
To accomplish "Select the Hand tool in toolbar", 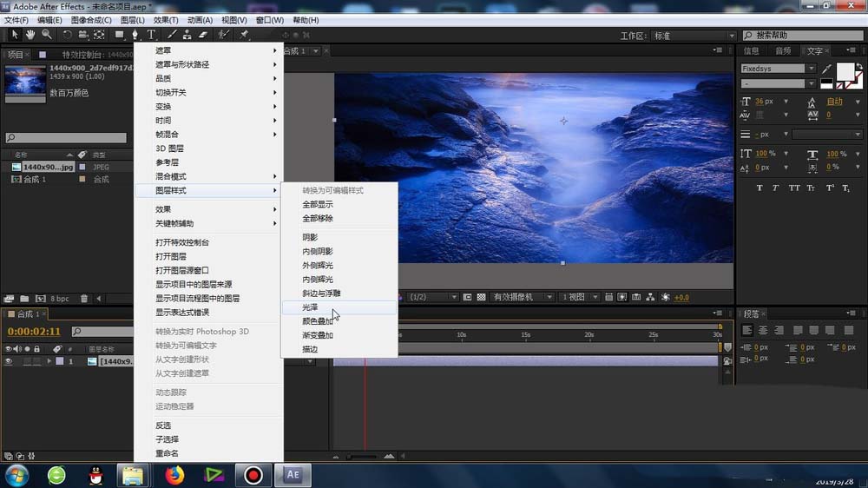I will pyautogui.click(x=30, y=35).
